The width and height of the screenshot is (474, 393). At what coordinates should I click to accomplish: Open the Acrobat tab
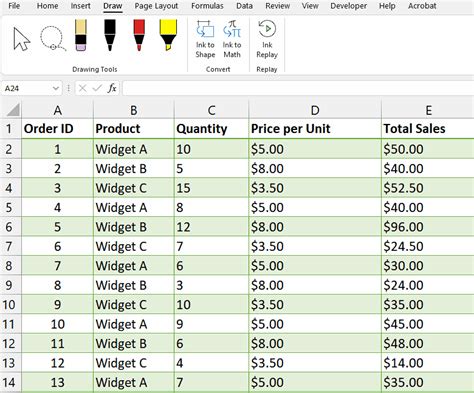coord(422,6)
